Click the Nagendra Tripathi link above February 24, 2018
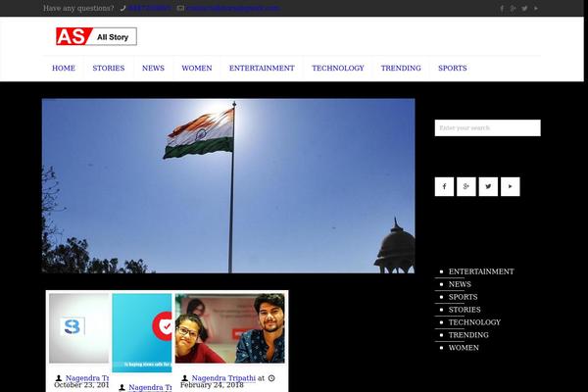 pos(223,378)
